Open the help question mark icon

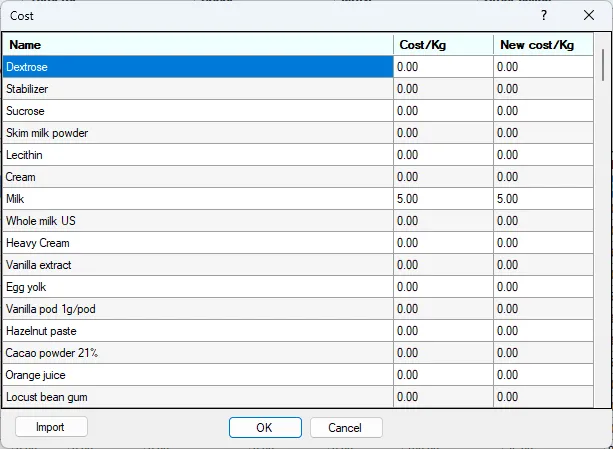click(x=544, y=15)
